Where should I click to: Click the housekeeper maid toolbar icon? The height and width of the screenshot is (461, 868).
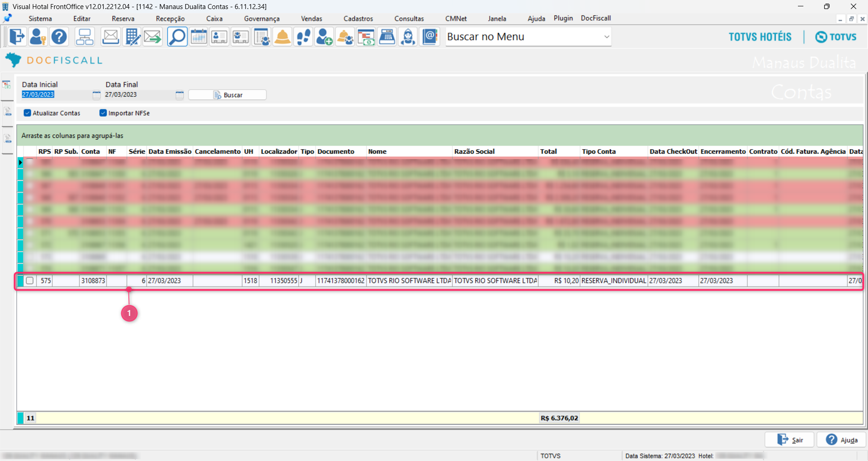pos(408,37)
